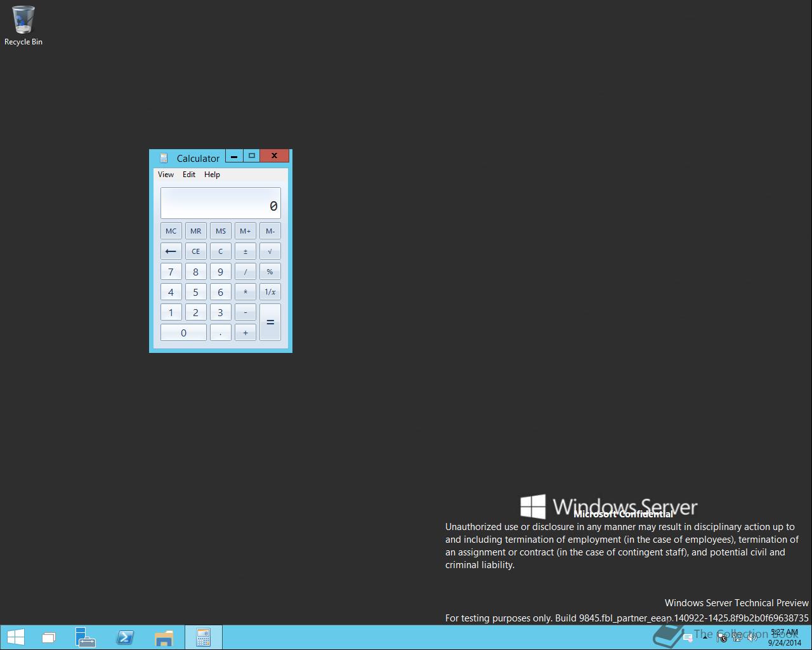Tap the number 3 key

220,312
